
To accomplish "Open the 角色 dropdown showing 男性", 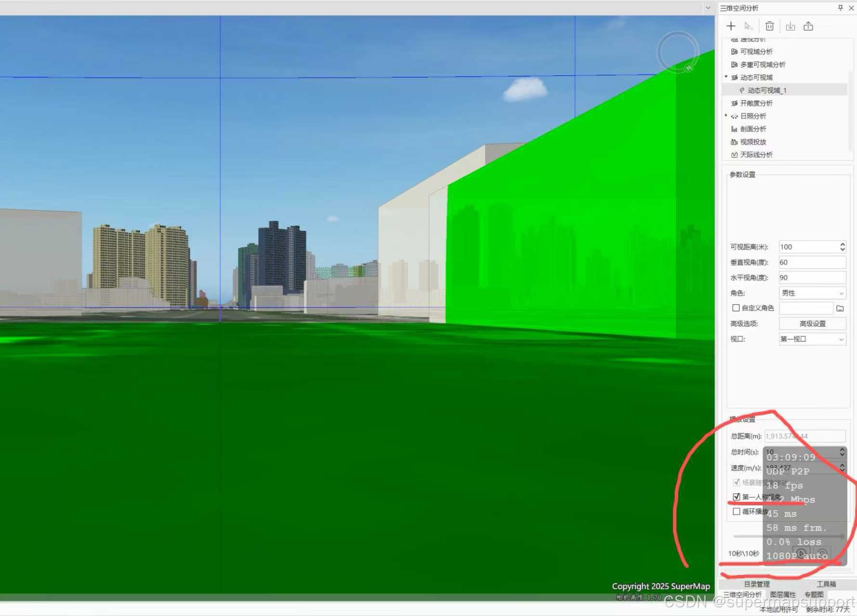I will point(812,293).
